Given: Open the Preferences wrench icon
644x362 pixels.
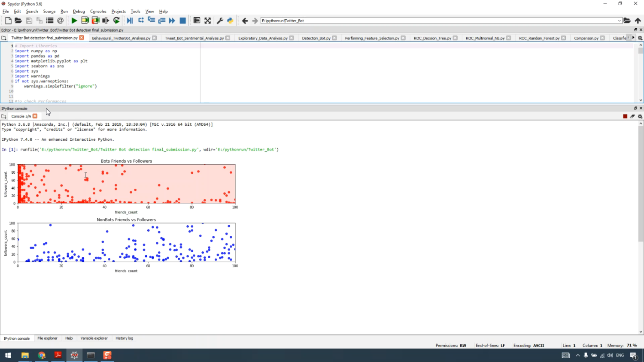Looking at the screenshot, I should point(220,21).
